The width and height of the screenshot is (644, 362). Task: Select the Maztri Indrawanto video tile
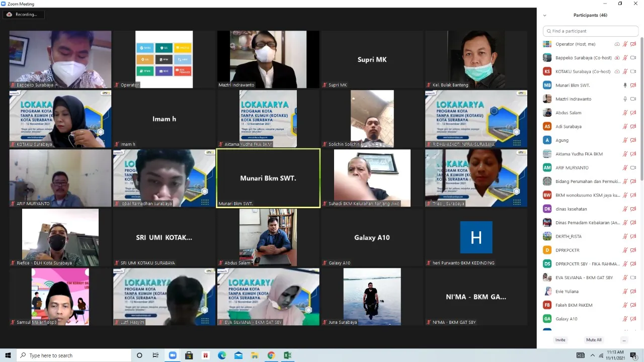268,59
